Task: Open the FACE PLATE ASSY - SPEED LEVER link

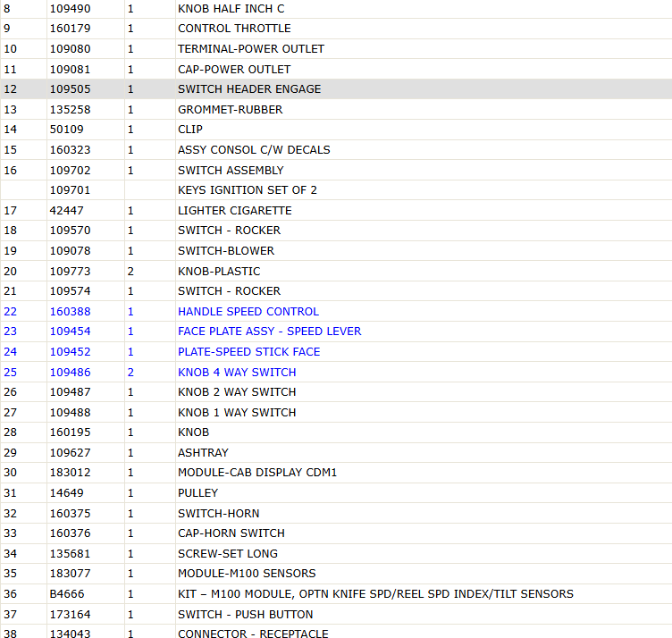Action: [x=270, y=332]
